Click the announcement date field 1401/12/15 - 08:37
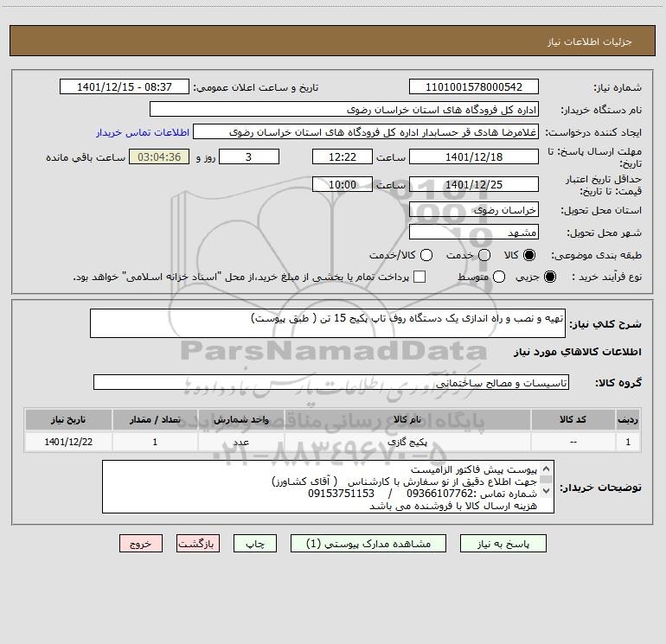Screen dimensions: 666x644 pyautogui.click(x=125, y=87)
